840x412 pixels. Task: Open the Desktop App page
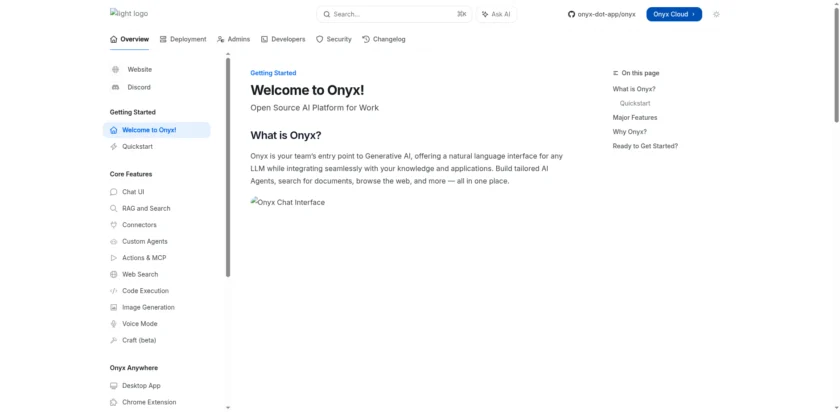coord(156,386)
